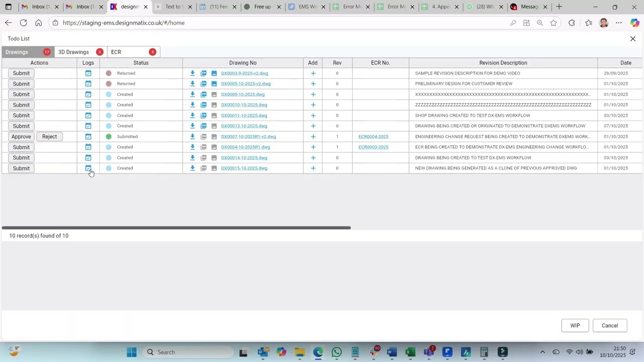The height and width of the screenshot is (362, 644).
Task: Download drawing DX0005-10-2025-v2.dwg via arrow icon
Action: [x=192, y=84]
